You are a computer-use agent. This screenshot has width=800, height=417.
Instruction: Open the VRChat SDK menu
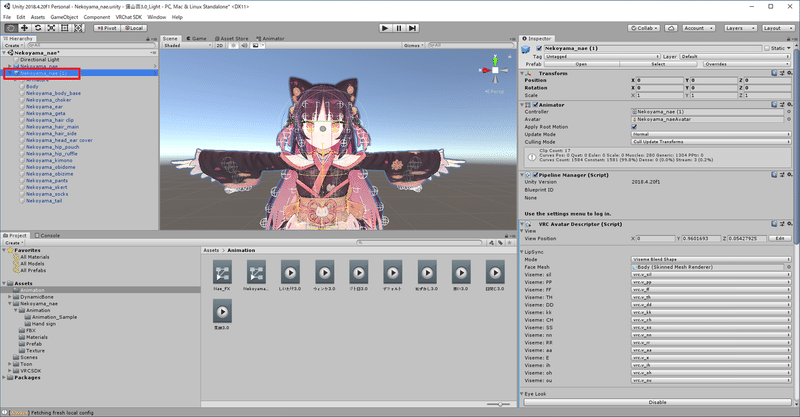pyautogui.click(x=129, y=17)
